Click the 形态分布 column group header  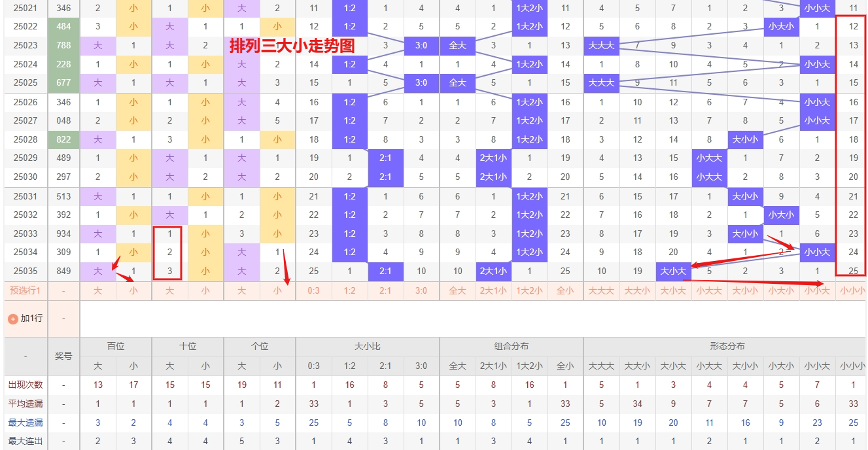pyautogui.click(x=727, y=346)
